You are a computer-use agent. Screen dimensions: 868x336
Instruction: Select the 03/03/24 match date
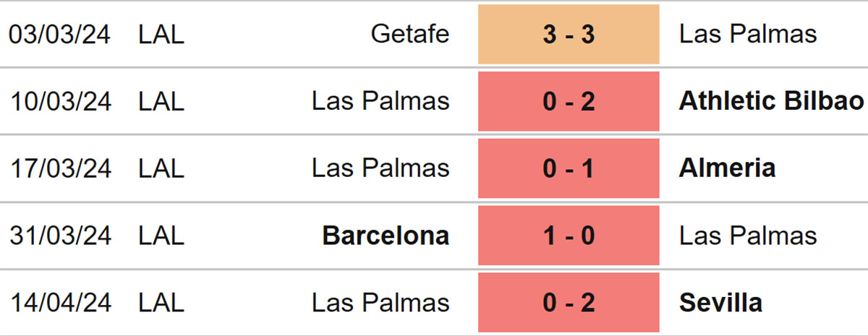[60, 34]
